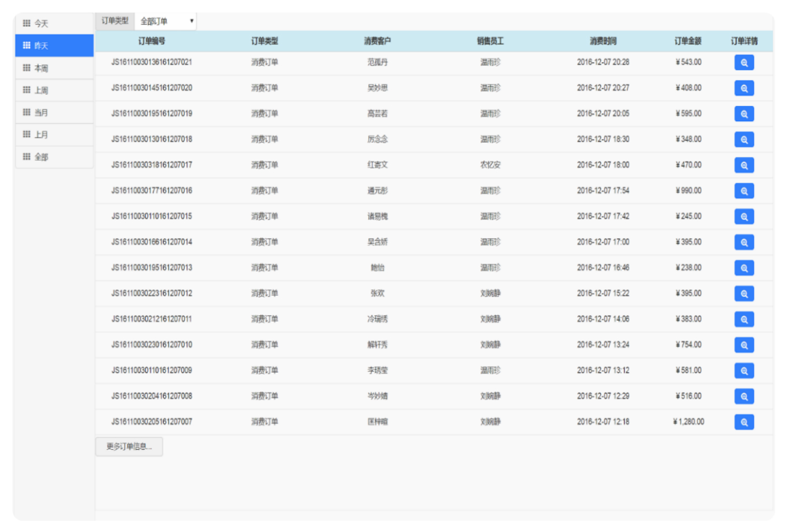View details of the ¥408.00 order
This screenshot has height=532, width=789.
tap(743, 88)
